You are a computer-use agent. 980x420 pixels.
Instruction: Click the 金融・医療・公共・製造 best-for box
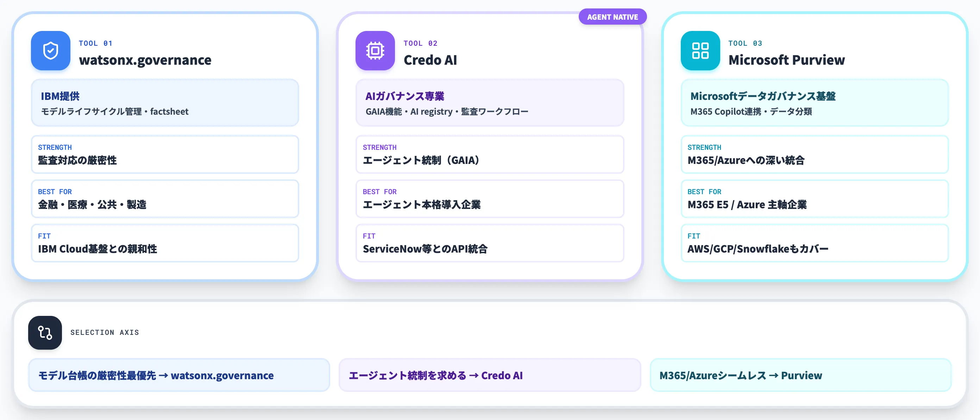click(x=165, y=199)
